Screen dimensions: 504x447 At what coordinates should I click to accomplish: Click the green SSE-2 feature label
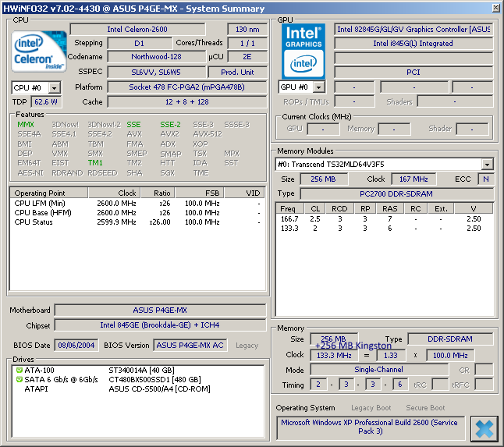point(170,124)
